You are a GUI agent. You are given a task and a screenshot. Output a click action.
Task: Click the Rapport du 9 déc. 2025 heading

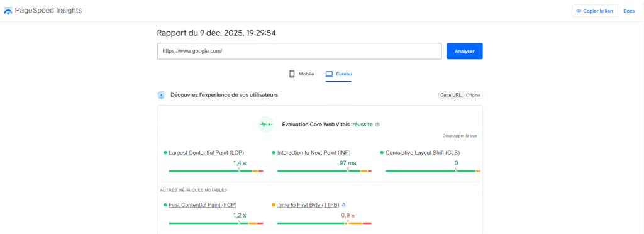tap(216, 33)
